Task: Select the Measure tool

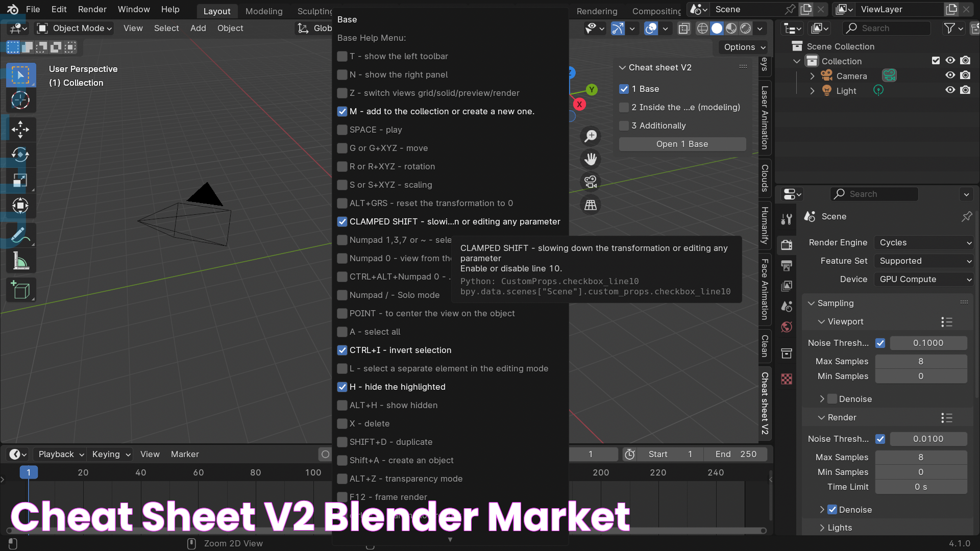Action: tap(20, 261)
